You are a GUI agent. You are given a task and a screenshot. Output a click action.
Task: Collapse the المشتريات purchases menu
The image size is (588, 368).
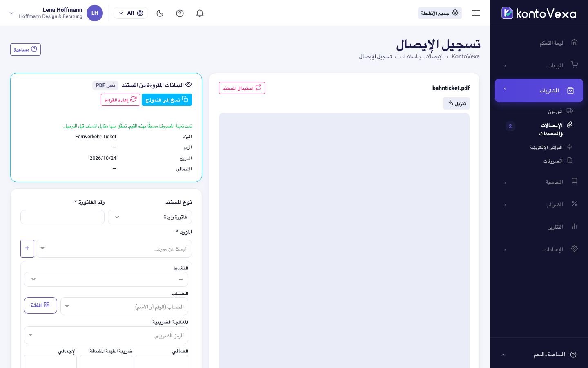pyautogui.click(x=539, y=90)
